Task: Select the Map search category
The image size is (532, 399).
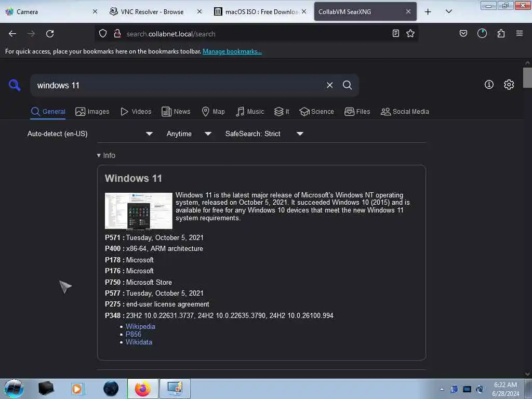Action: click(x=213, y=112)
